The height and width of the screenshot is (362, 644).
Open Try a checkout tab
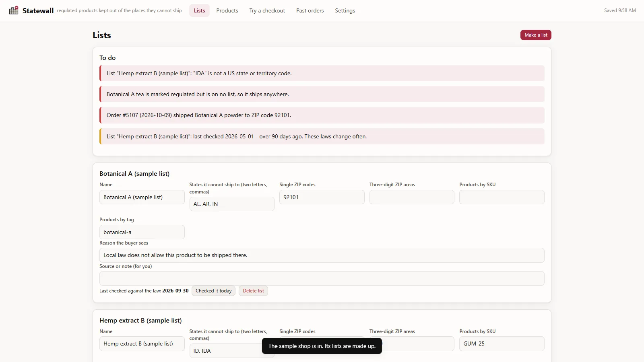tap(267, 10)
